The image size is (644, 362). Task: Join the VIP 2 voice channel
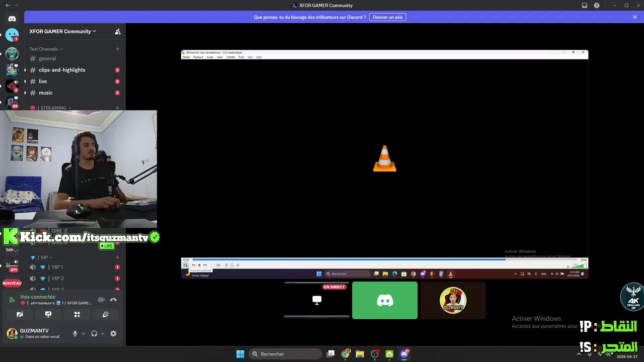[x=75, y=279]
